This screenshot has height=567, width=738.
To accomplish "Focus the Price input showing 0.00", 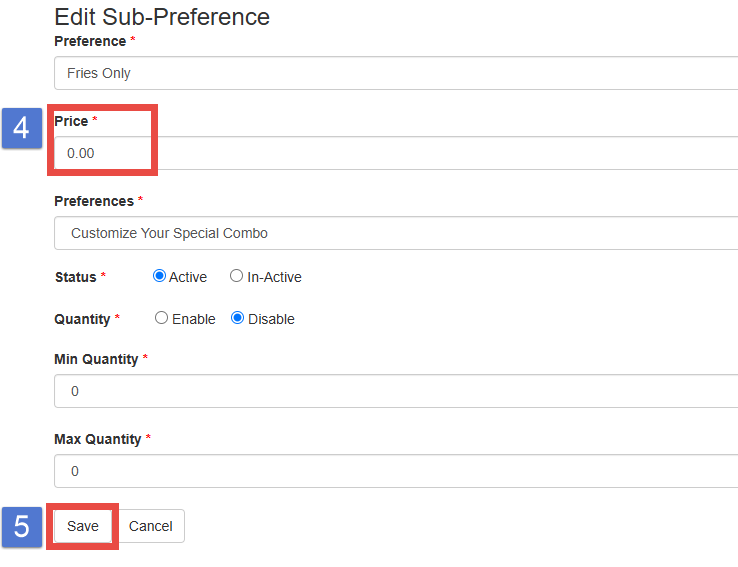I will click(x=395, y=153).
